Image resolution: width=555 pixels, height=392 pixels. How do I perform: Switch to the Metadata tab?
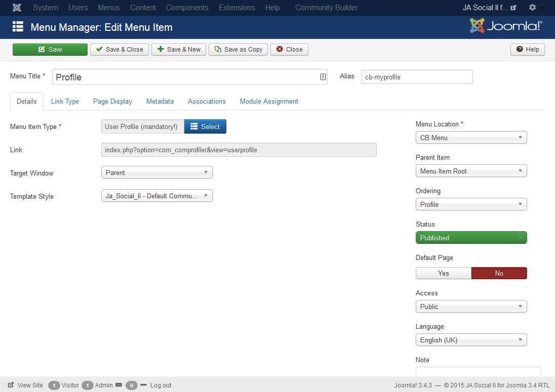click(160, 102)
